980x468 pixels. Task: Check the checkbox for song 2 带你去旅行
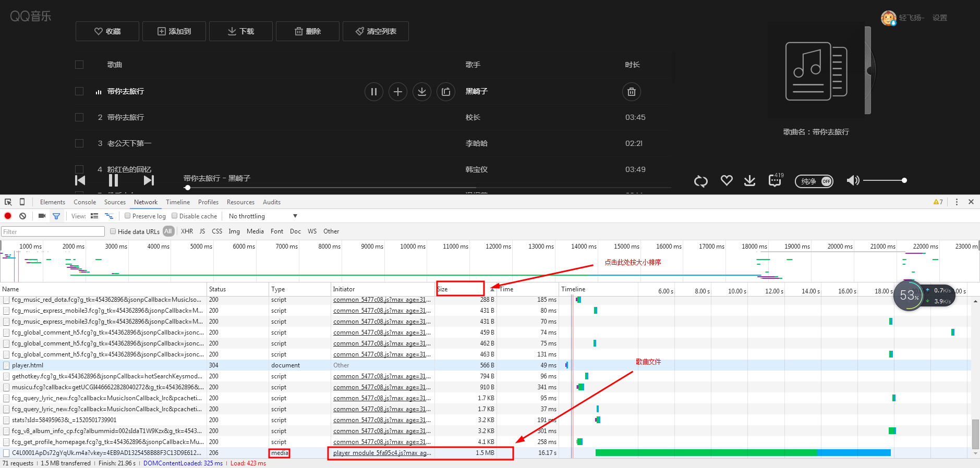click(79, 117)
